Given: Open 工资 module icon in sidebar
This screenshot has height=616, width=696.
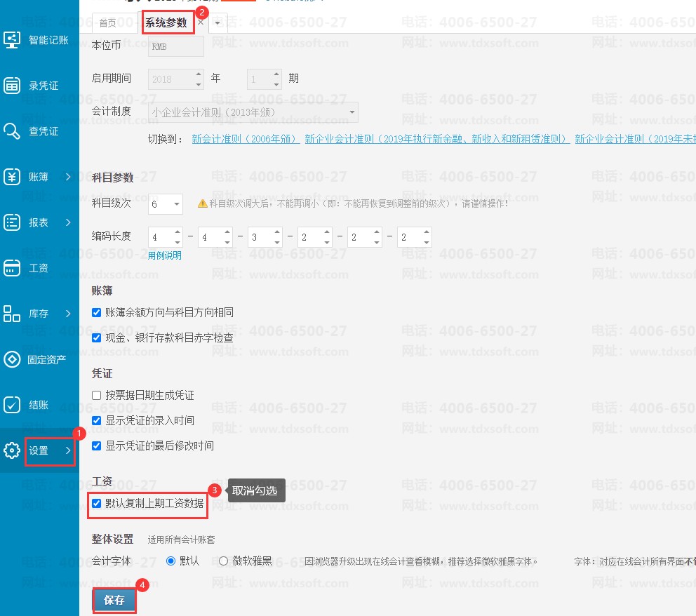Looking at the screenshot, I should click(12, 268).
